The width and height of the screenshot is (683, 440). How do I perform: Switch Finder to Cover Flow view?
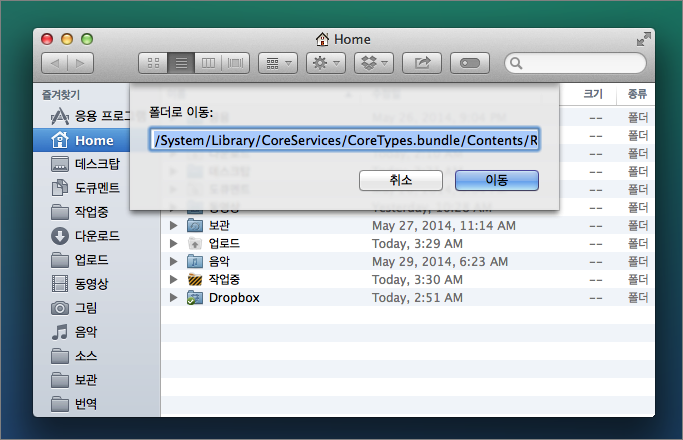(x=236, y=64)
